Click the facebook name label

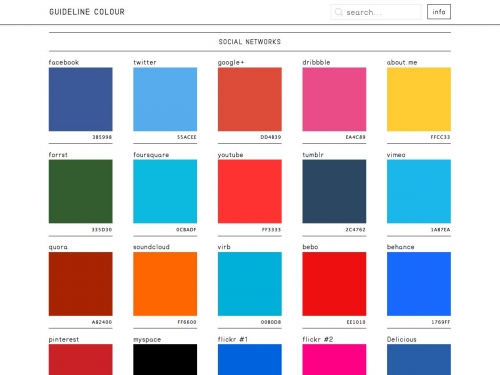tap(64, 62)
